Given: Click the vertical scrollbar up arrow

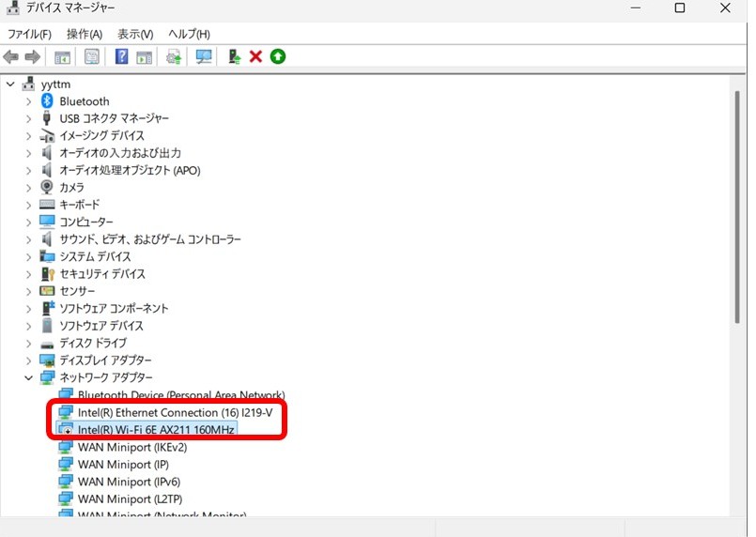Looking at the screenshot, I should coord(740,84).
